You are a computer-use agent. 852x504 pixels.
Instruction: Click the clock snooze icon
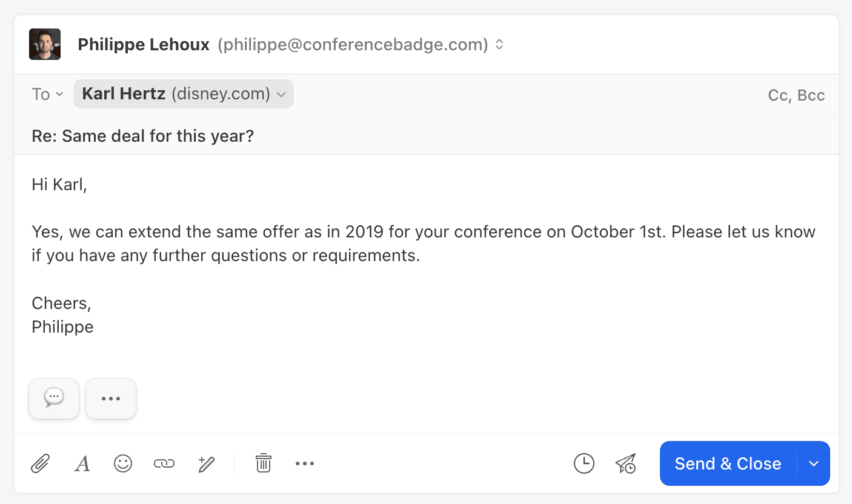pos(584,464)
